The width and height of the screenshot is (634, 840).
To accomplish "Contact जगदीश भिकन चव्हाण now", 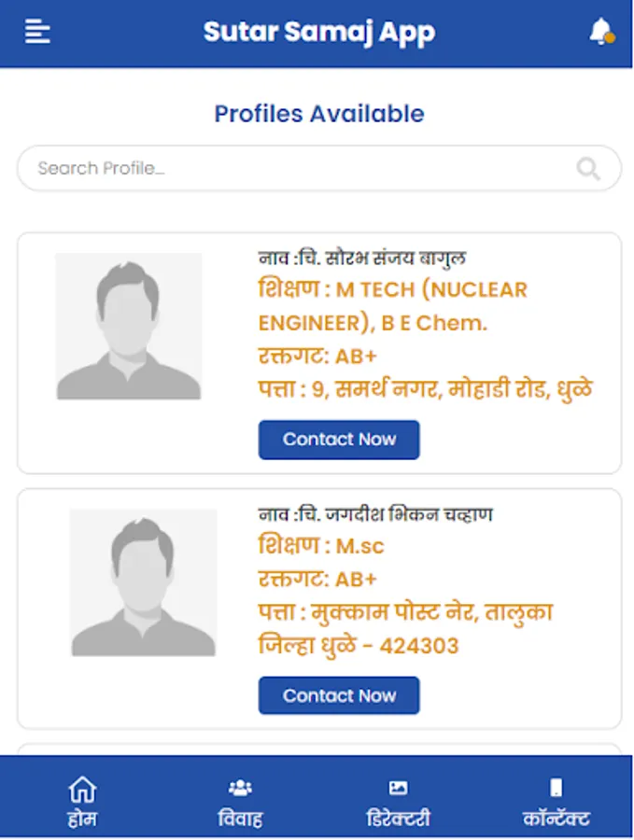I will (x=339, y=695).
